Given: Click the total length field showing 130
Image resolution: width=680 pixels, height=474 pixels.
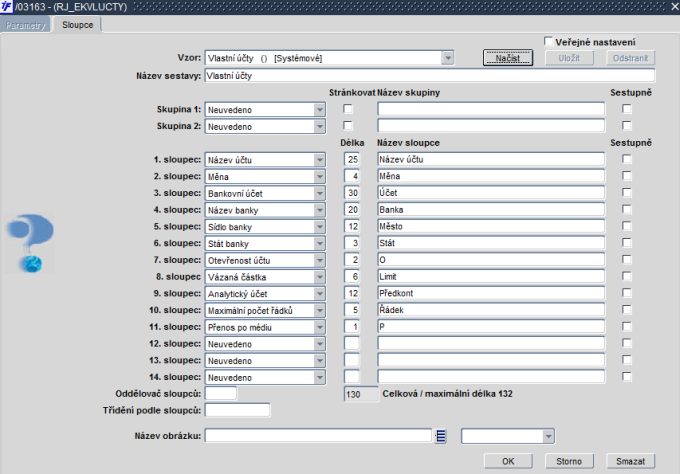Looking at the screenshot, I should coord(361,394).
